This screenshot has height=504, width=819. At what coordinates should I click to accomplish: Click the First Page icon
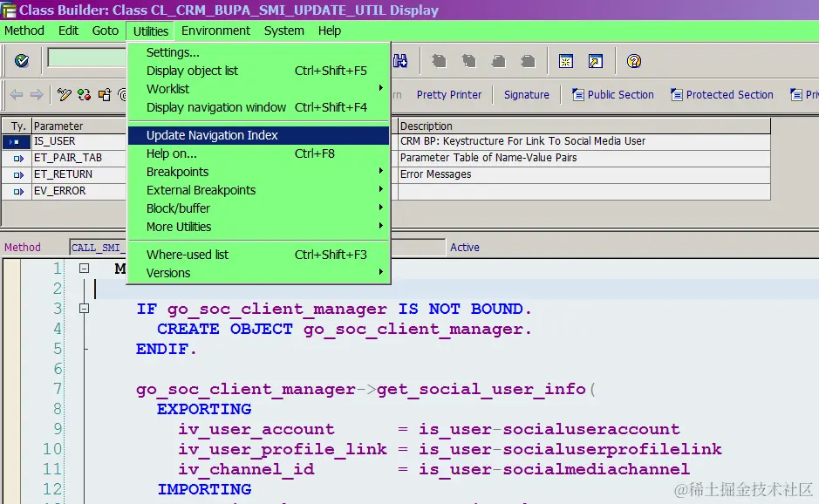point(439,61)
